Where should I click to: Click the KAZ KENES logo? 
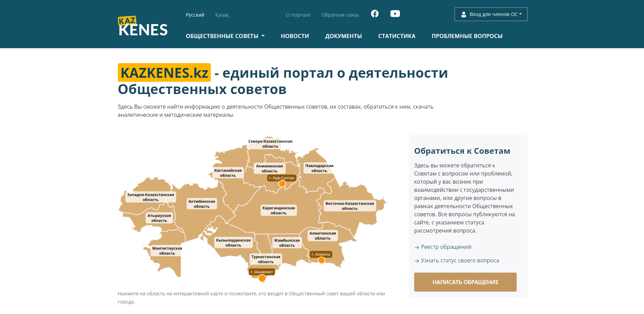(143, 26)
